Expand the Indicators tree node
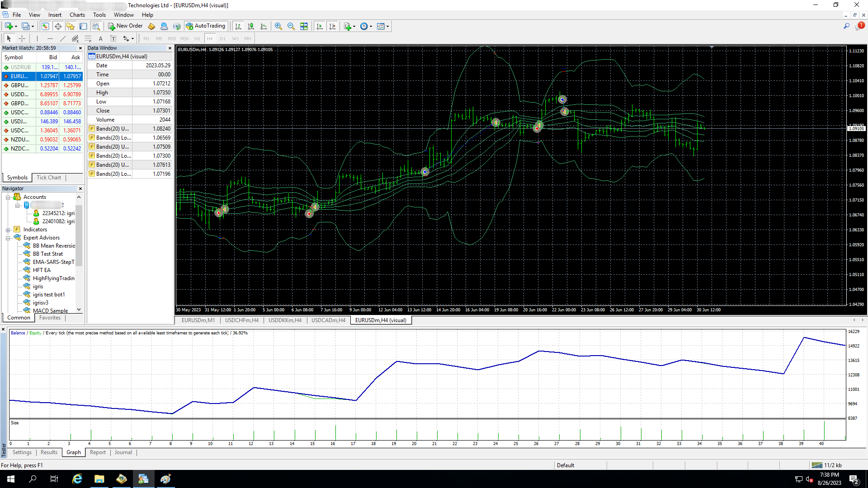Screen dimensions: 868x488 pos(8,230)
